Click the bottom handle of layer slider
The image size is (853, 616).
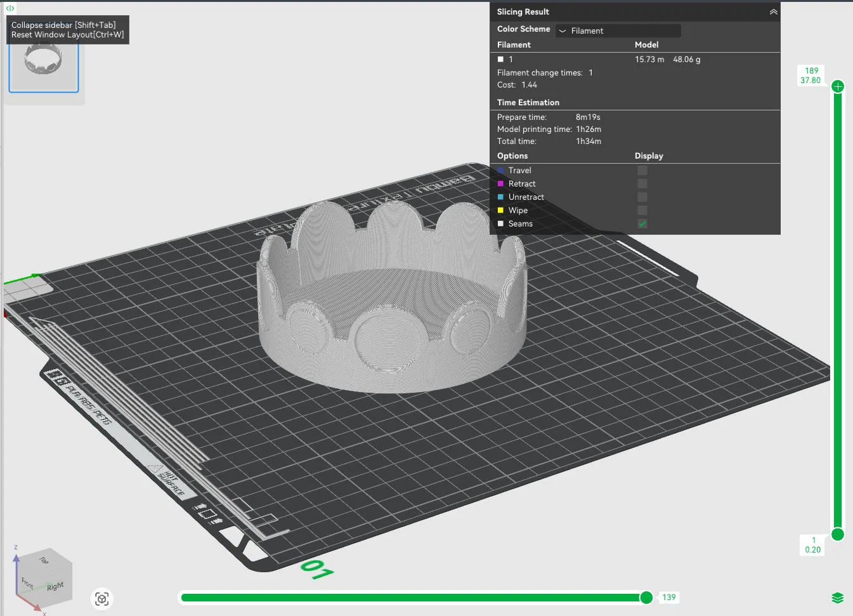838,534
